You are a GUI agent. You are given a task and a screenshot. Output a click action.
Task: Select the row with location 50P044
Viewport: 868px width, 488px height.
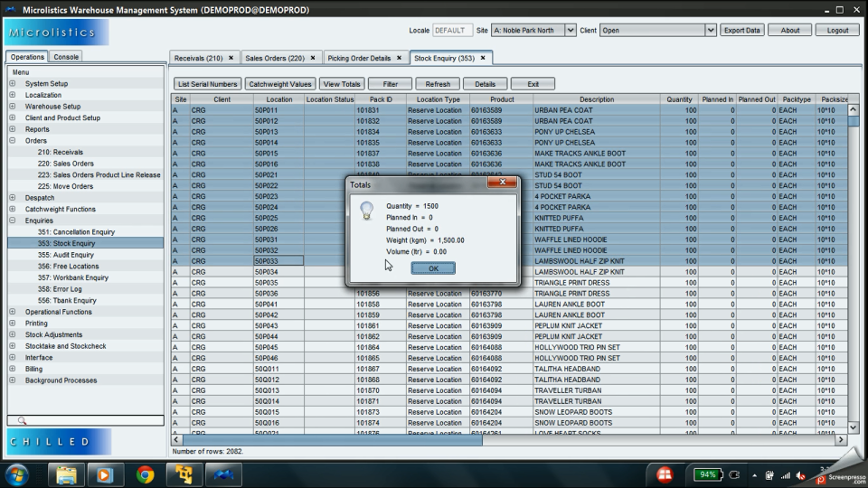click(x=509, y=336)
